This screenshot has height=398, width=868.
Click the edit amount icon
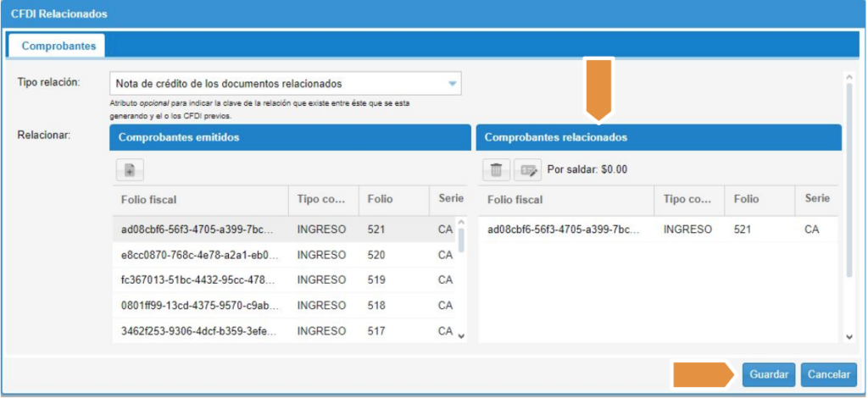pos(527,169)
